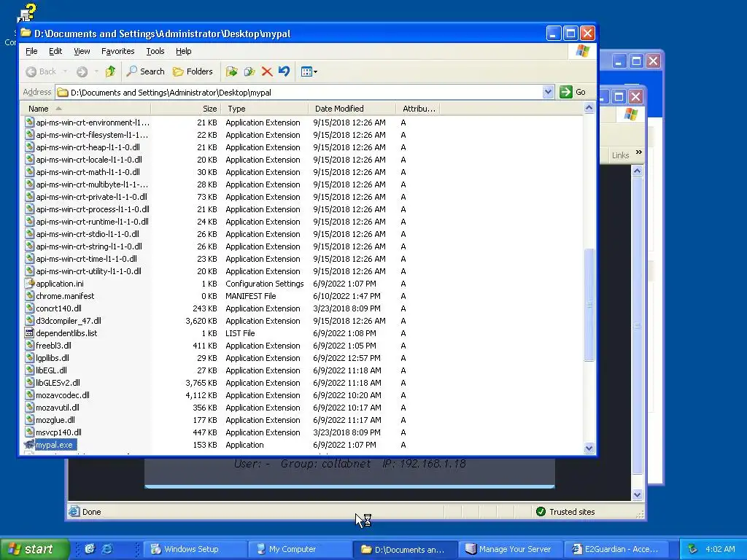Show the Folders pane
Image resolution: width=747 pixels, height=560 pixels.
(193, 71)
